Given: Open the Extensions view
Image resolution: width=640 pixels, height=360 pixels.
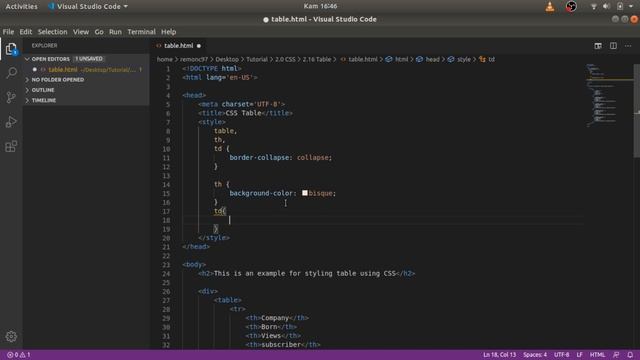Looking at the screenshot, I should click(x=11, y=146).
